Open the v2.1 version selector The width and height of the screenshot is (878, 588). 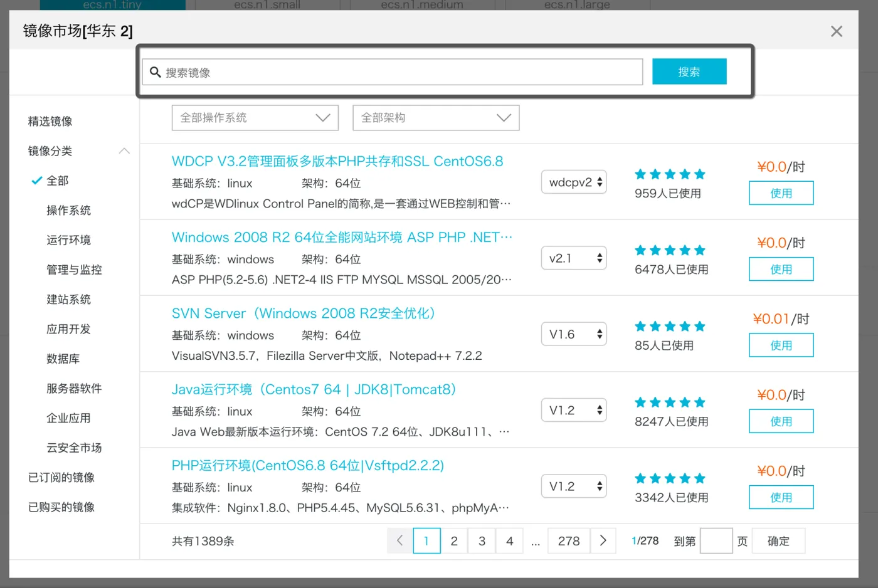pos(574,258)
